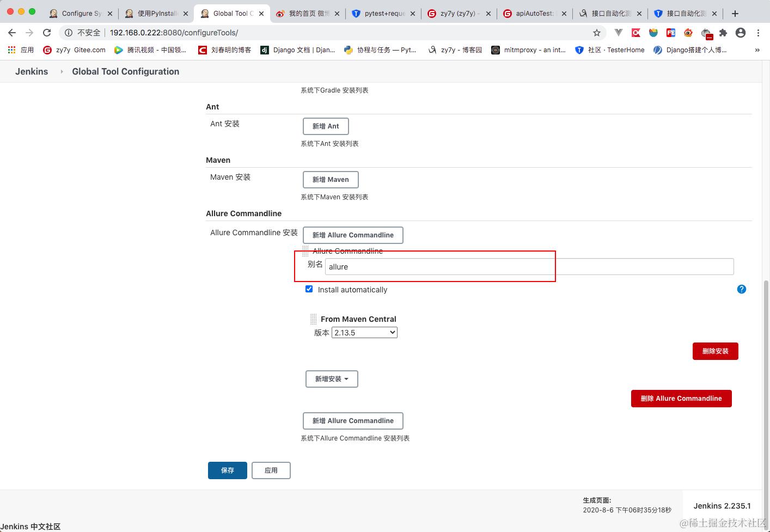This screenshot has height=532, width=770.
Task: Open Chrome three-dot menu
Action: point(758,33)
